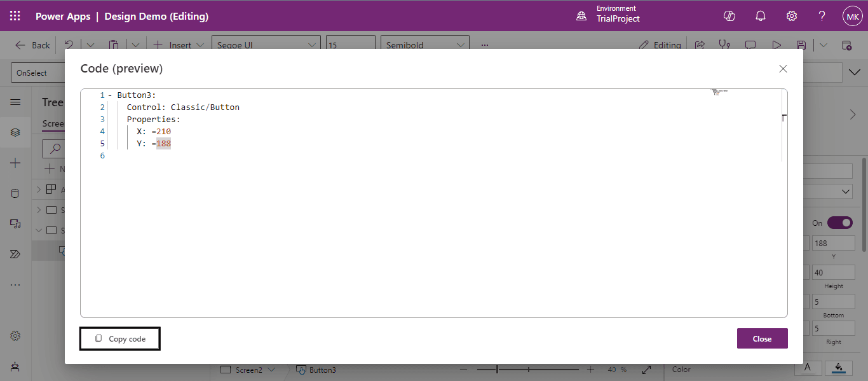Viewport: 868px width, 381px height.
Task: Open the Segoe UI font dropdown
Action: (266, 45)
